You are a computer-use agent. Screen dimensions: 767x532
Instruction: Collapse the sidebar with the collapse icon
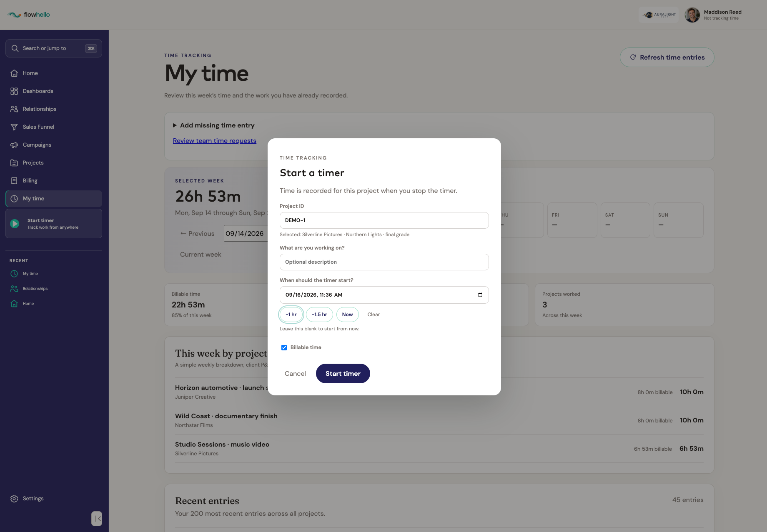97,519
